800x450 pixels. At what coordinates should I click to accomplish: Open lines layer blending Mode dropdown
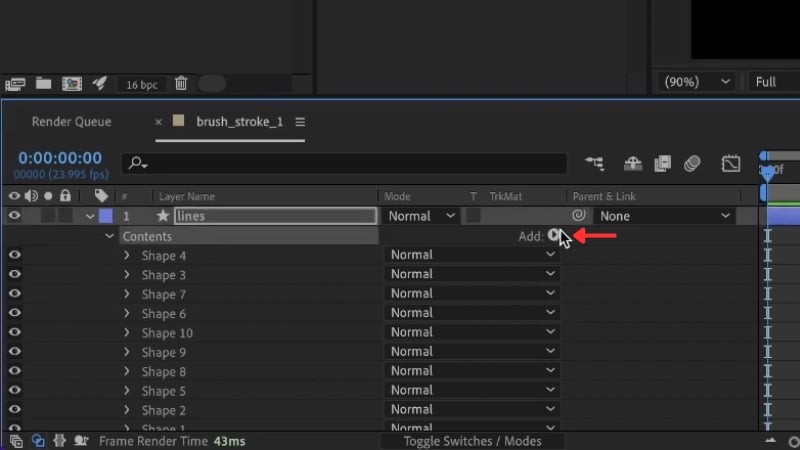tap(421, 216)
